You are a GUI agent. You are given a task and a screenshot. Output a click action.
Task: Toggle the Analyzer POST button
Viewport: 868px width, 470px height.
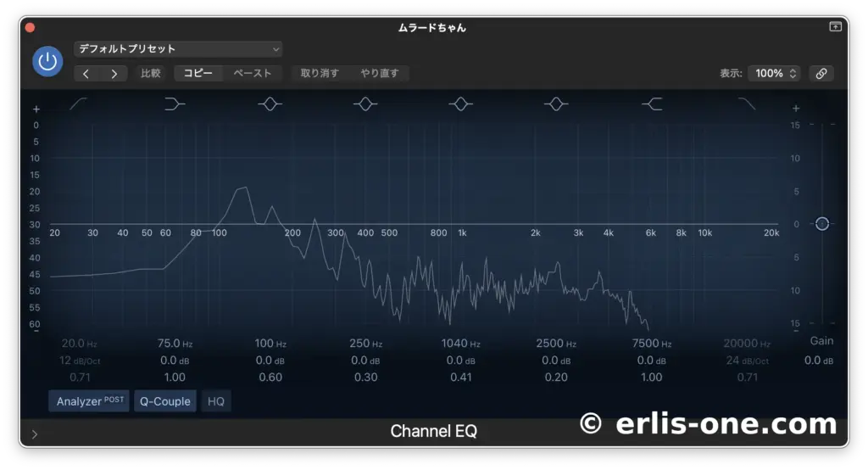[89, 401]
